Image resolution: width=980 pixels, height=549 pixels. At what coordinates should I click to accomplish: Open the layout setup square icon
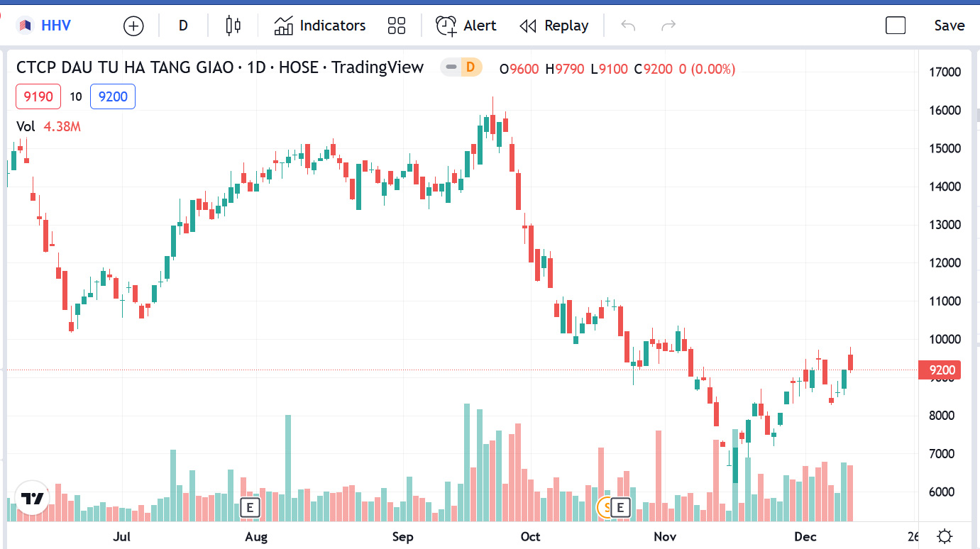point(896,26)
